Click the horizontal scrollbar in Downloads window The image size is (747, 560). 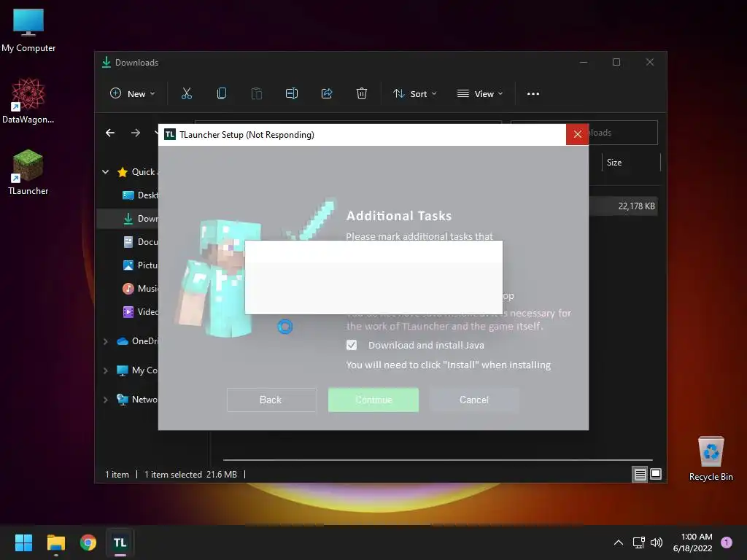tap(438, 460)
